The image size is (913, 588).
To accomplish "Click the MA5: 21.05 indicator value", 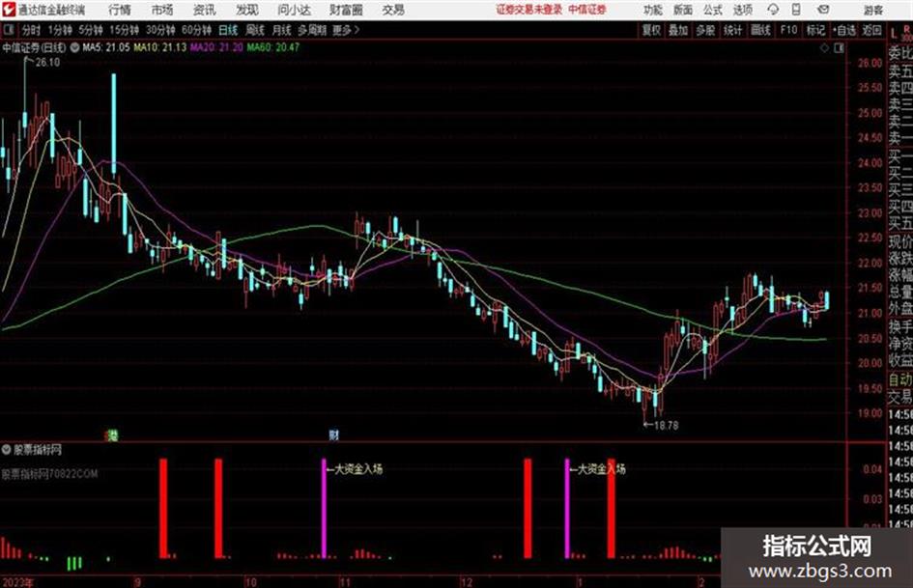I will click(106, 47).
